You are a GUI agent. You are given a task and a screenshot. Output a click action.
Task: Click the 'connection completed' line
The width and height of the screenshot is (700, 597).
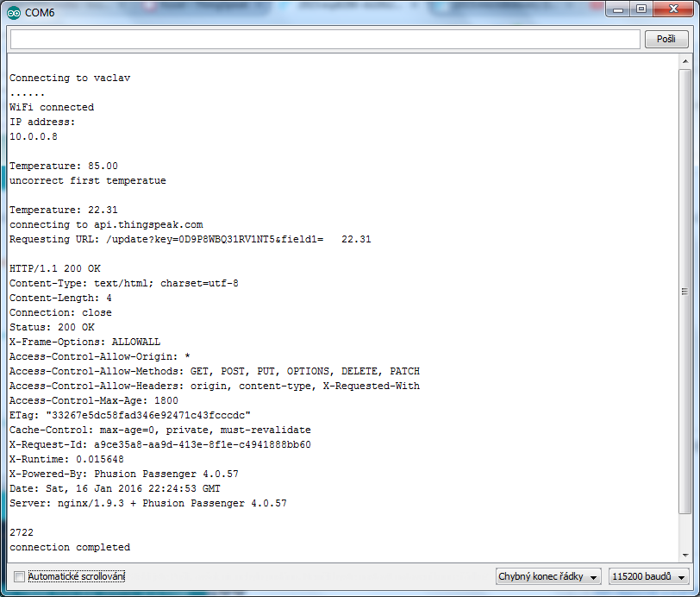pyautogui.click(x=70, y=548)
